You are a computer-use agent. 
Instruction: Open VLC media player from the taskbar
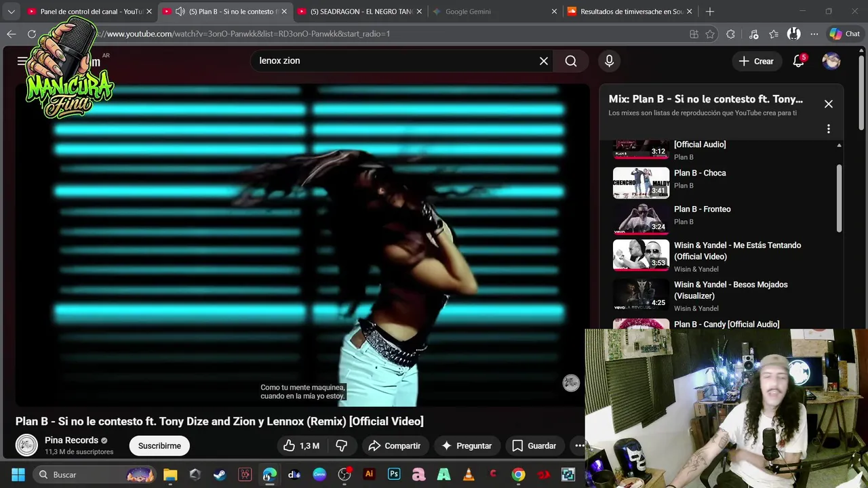(469, 474)
